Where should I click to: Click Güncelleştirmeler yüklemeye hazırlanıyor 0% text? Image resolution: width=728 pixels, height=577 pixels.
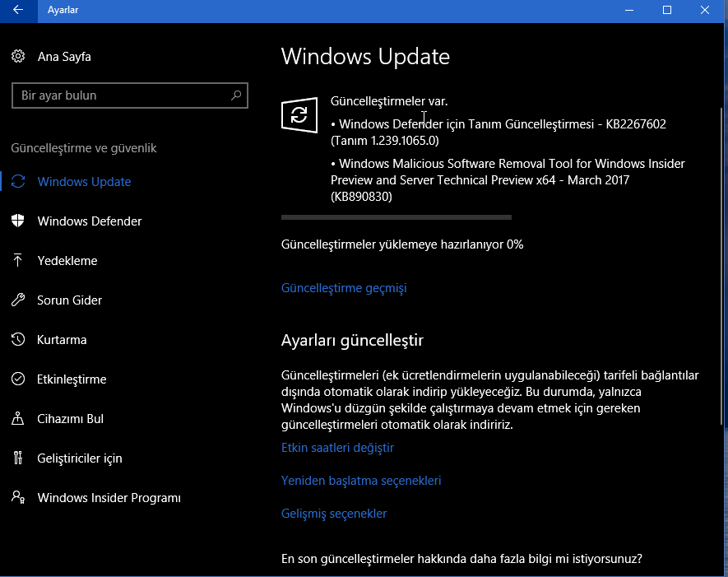tap(402, 244)
